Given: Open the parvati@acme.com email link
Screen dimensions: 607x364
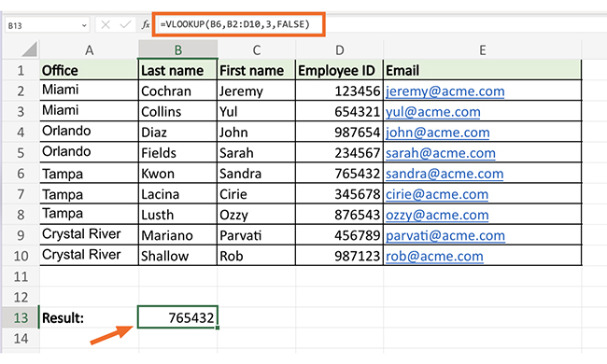Looking at the screenshot, I should [x=445, y=235].
